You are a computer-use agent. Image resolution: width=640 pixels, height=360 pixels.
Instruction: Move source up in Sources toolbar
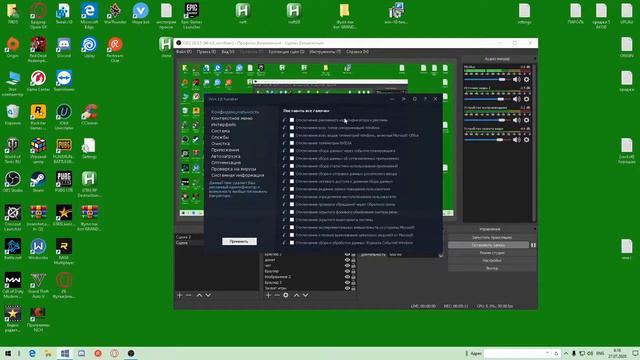coord(296,295)
